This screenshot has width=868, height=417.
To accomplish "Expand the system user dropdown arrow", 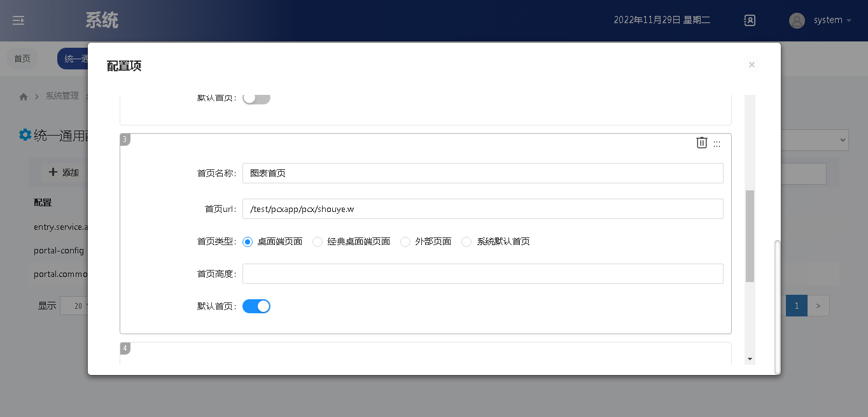I will pyautogui.click(x=849, y=20).
